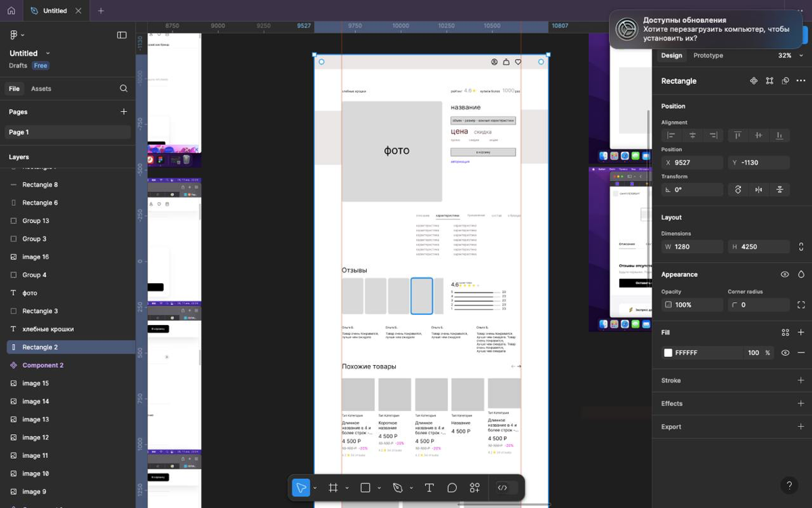The width and height of the screenshot is (812, 508).
Task: Open the Figma main menu
Action: coord(17,35)
